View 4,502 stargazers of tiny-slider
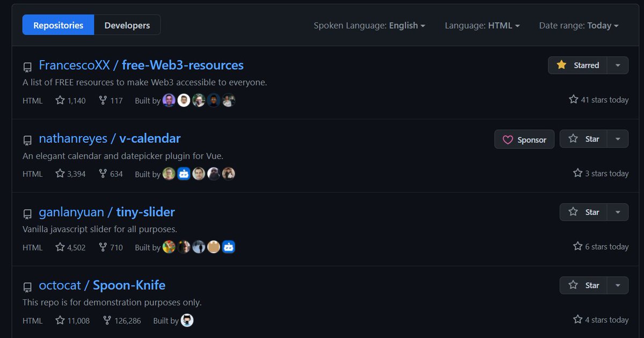 point(70,247)
